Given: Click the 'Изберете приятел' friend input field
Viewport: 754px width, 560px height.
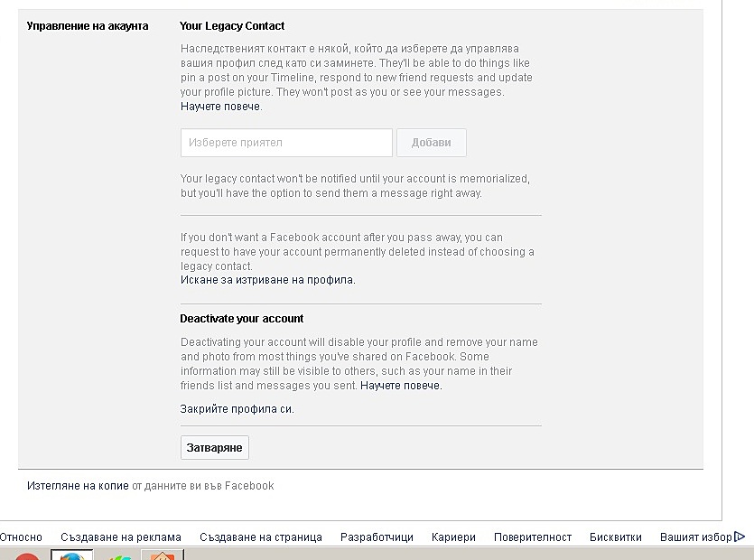Looking at the screenshot, I should [286, 143].
